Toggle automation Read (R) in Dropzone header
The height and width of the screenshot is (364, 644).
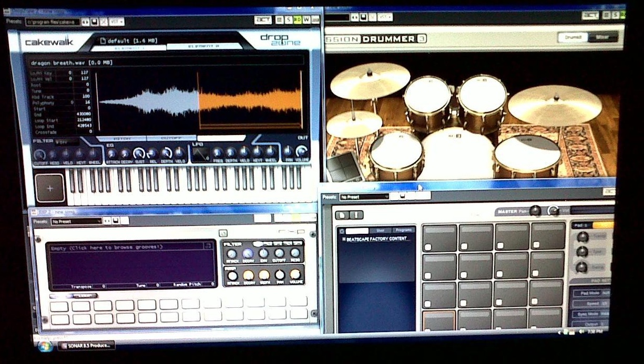298,20
